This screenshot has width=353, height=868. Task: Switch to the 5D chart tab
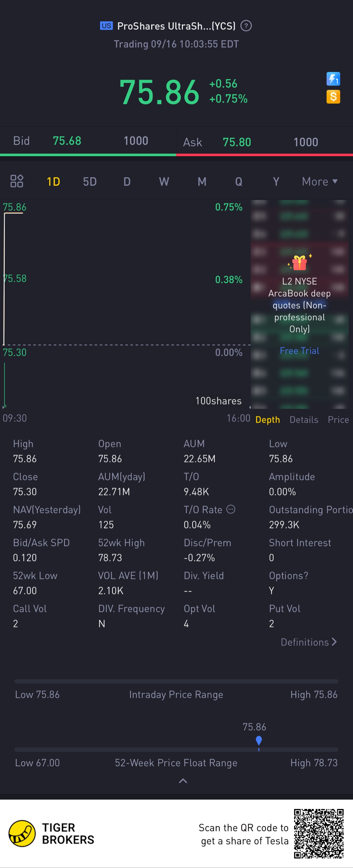click(90, 182)
